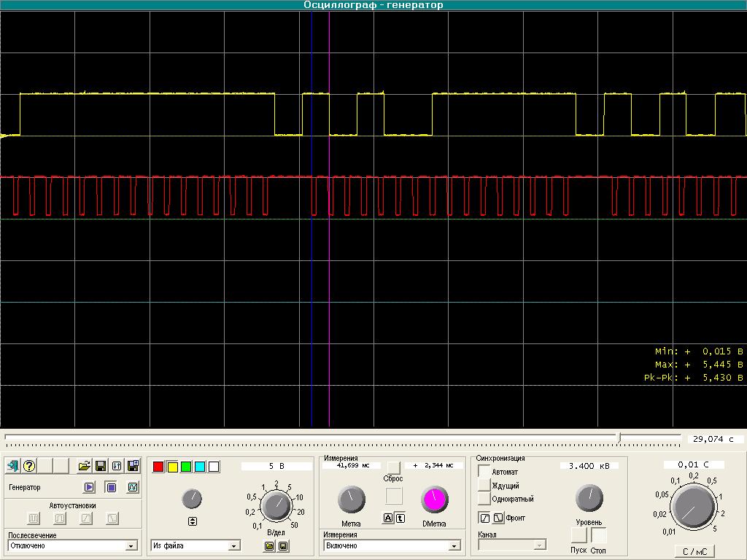Click the save-as floppy with info icon
Screen dimensions: 747x560
tap(133, 466)
